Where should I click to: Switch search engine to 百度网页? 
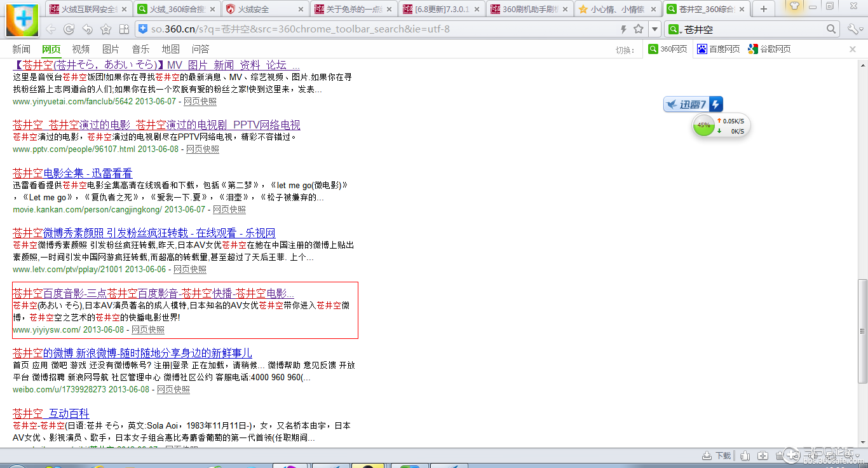pyautogui.click(x=719, y=49)
